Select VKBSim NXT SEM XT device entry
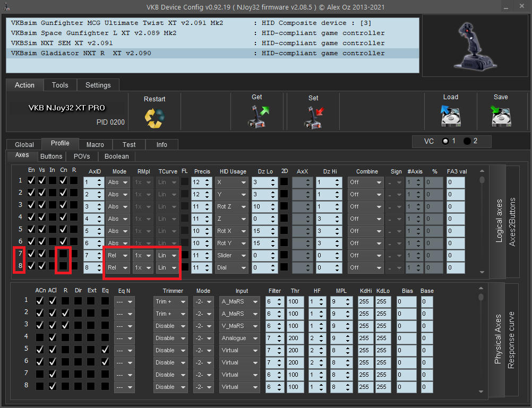532x408 pixels. (62, 43)
